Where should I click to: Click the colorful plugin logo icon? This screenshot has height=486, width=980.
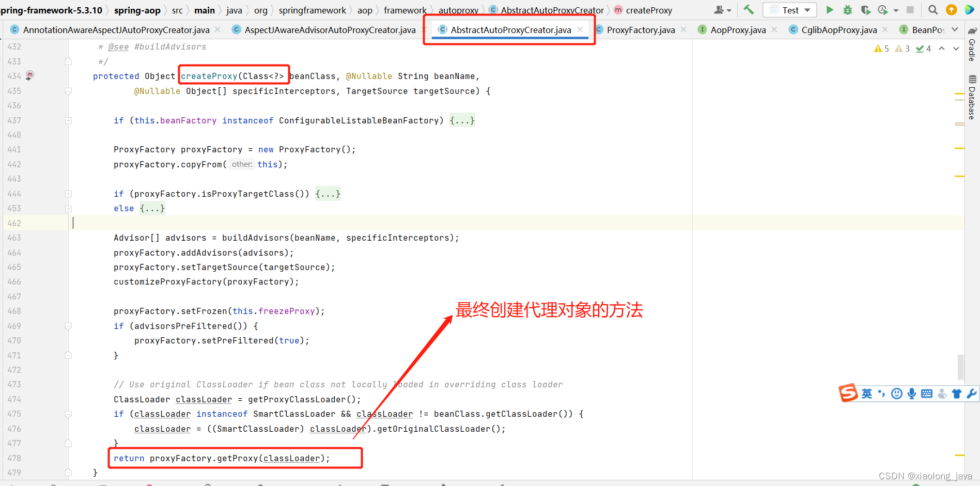point(969,10)
